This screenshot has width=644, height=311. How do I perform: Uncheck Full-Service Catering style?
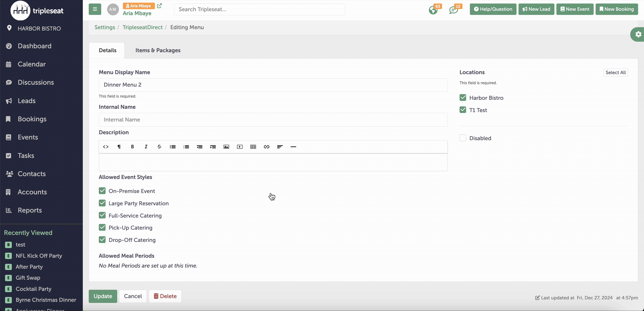click(x=102, y=215)
